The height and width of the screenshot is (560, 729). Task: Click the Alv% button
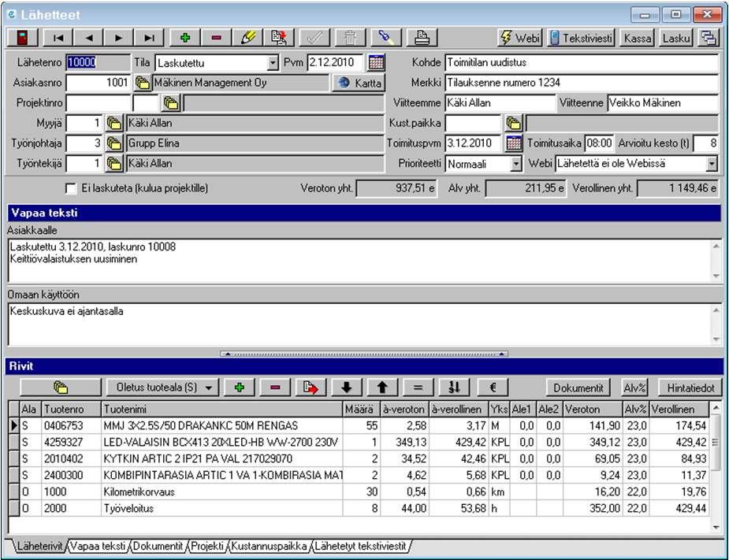pyautogui.click(x=634, y=388)
